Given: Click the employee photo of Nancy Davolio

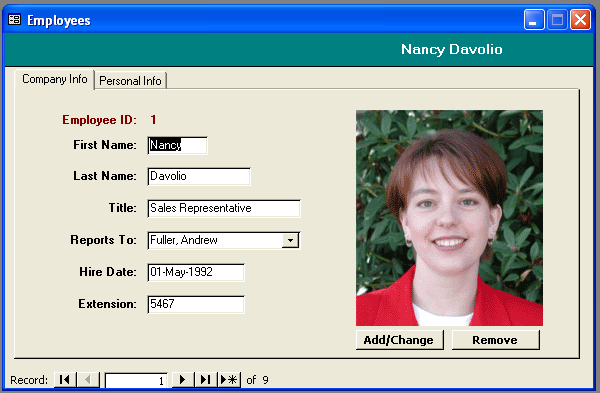Looking at the screenshot, I should 449,218.
